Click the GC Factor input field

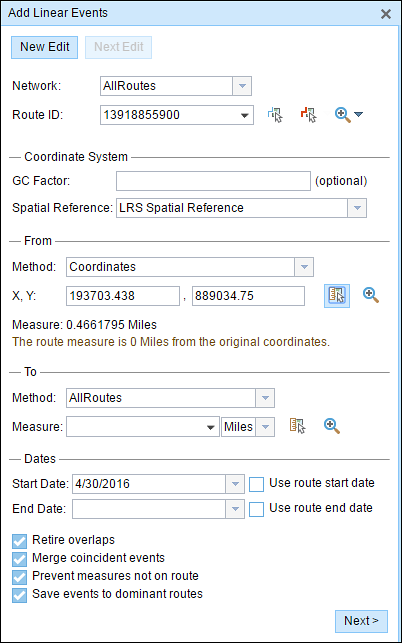(213, 181)
